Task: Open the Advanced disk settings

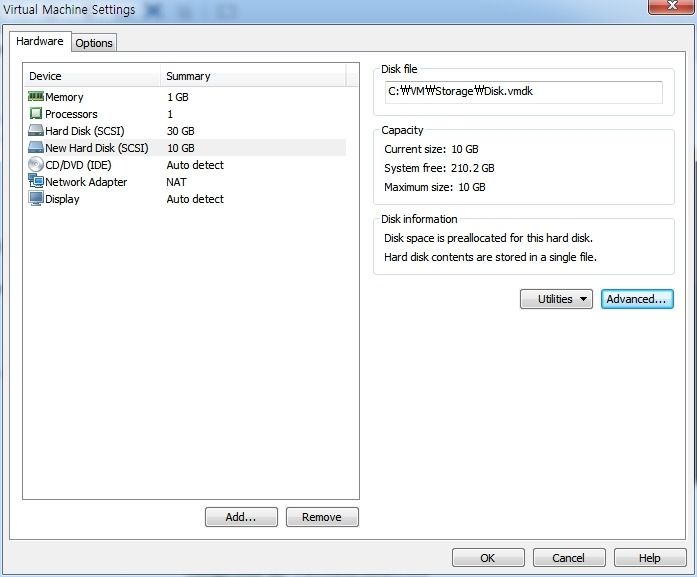Action: (637, 299)
